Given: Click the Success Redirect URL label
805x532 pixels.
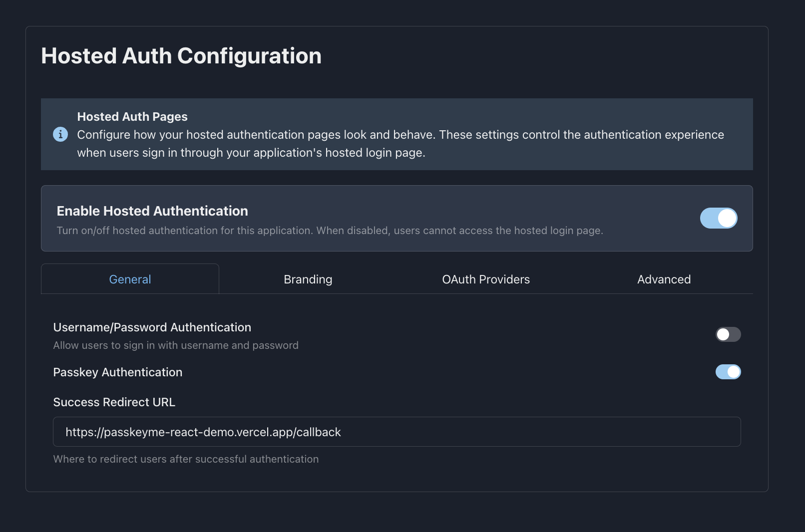Looking at the screenshot, I should point(114,402).
